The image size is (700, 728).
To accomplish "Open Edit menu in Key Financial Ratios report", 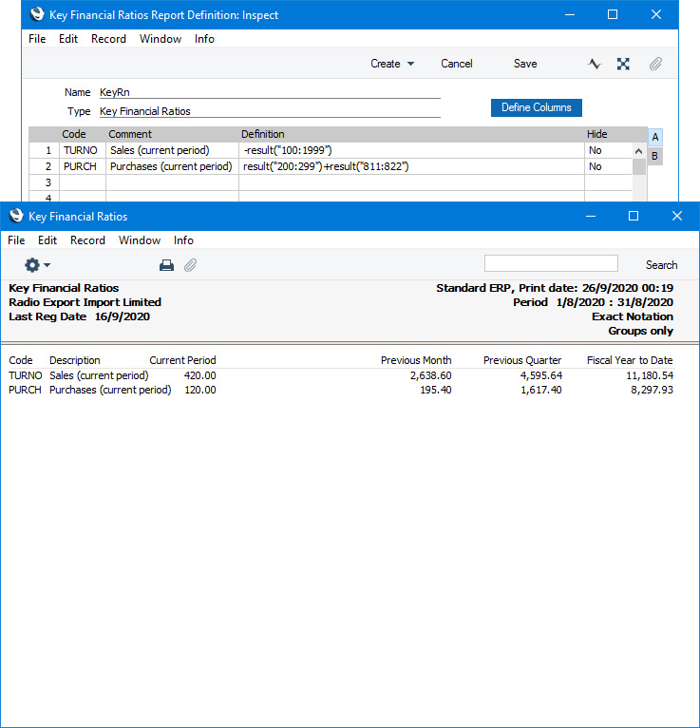I will (x=47, y=240).
